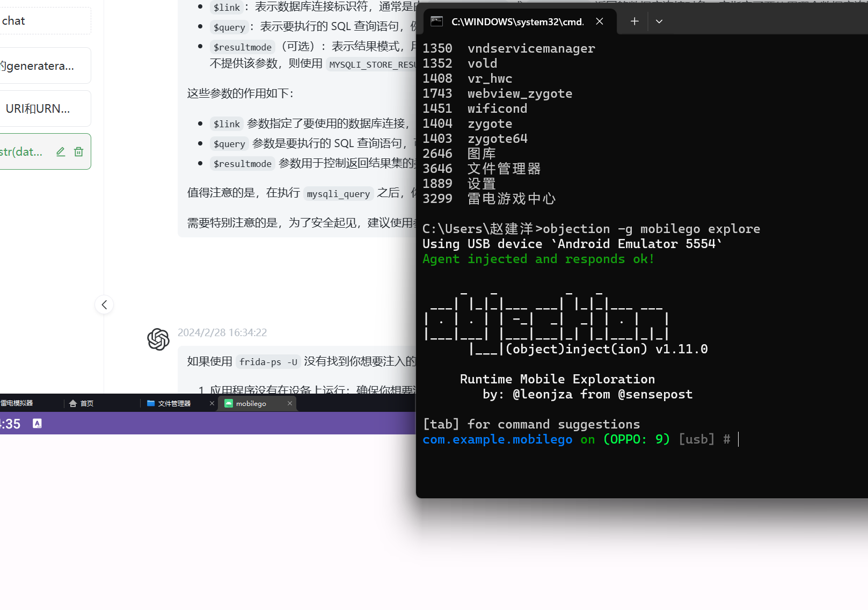Click '[tab] for command suggestions' line
This screenshot has width=868, height=610.
coord(531,424)
